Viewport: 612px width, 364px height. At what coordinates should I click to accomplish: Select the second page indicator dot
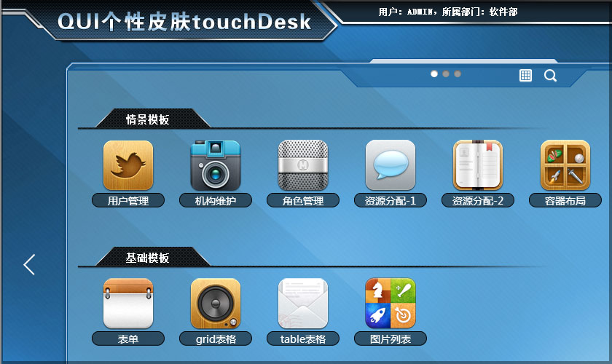[x=446, y=74]
